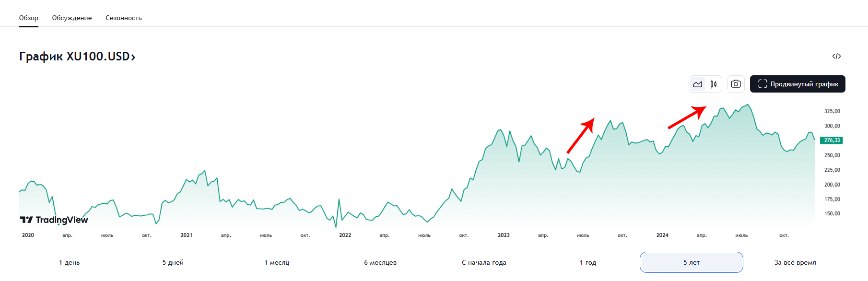This screenshot has height=281, width=868.
Task: Switch to the Обсуждение tab
Action: click(x=72, y=18)
